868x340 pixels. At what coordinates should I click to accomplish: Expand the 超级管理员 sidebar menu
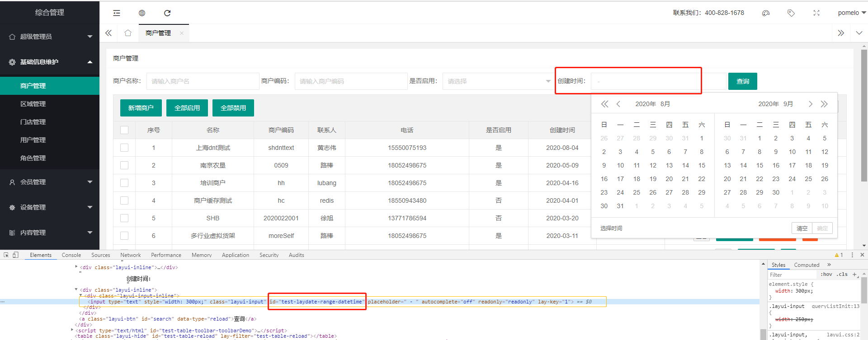click(50, 37)
